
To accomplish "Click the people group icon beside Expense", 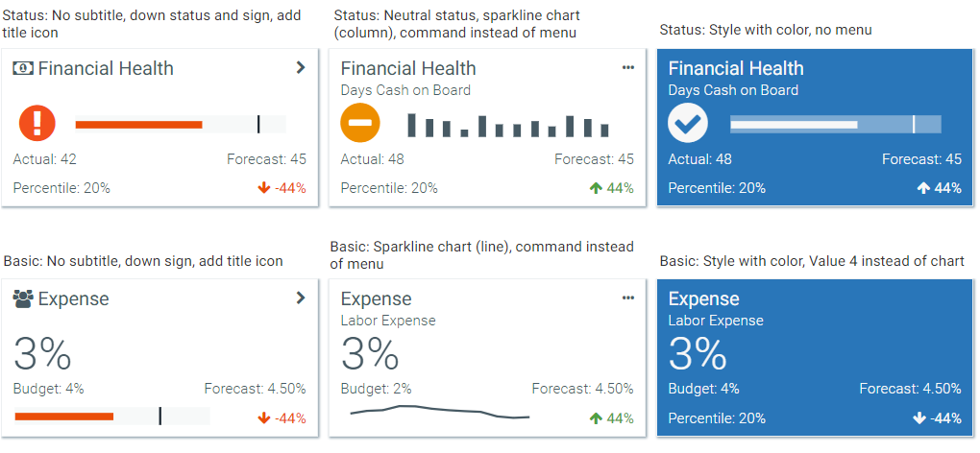I will tap(24, 298).
